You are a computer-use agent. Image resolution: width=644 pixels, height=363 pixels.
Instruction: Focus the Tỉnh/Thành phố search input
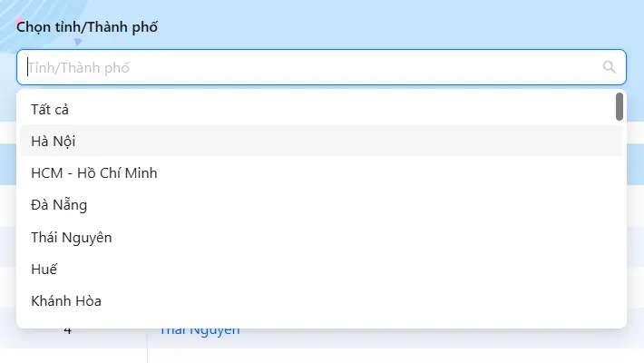[308, 67]
